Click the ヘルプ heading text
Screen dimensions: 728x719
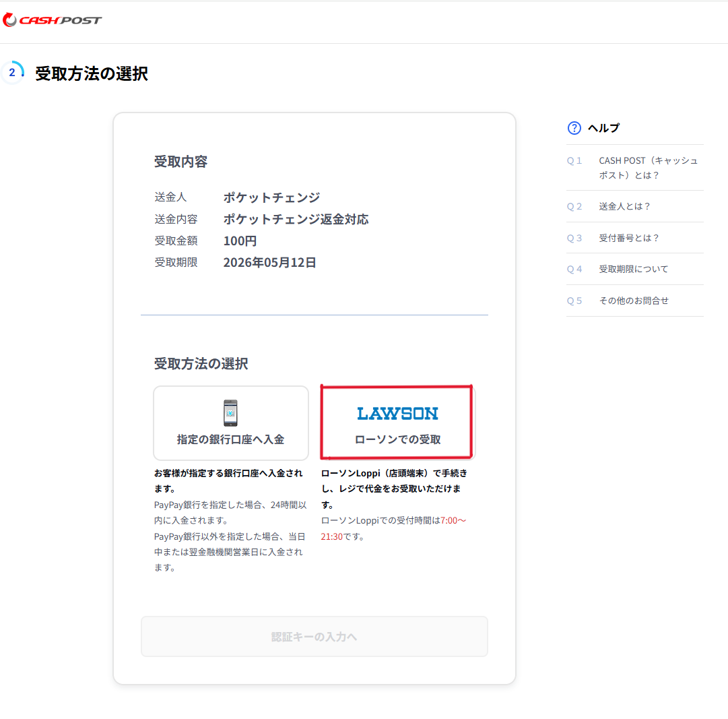pyautogui.click(x=603, y=128)
